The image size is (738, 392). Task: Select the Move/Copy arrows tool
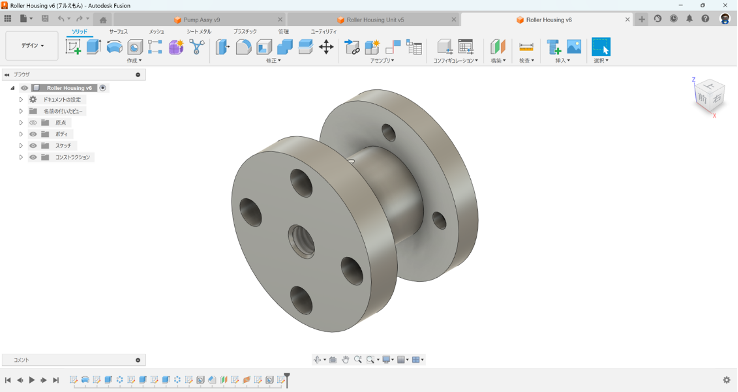point(326,47)
